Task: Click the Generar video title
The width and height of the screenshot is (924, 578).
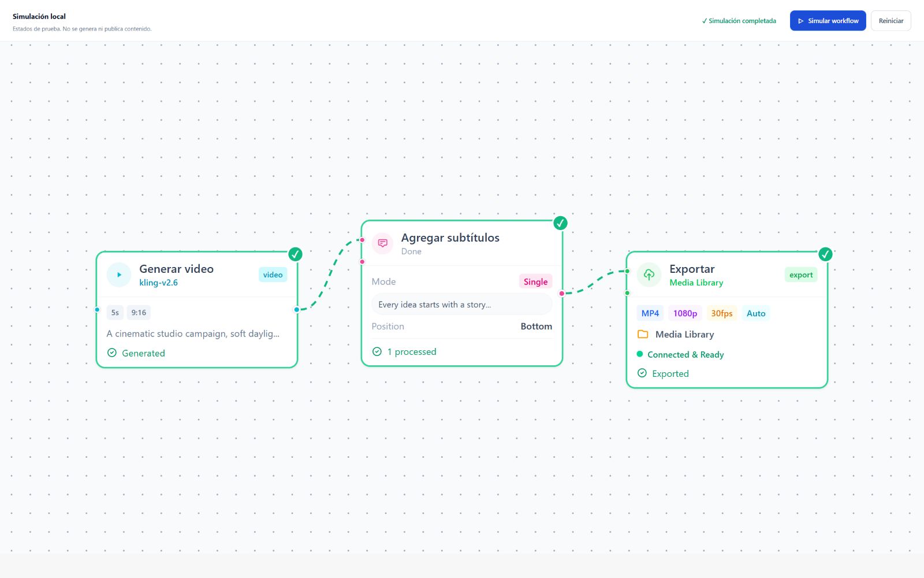Action: [x=176, y=269]
